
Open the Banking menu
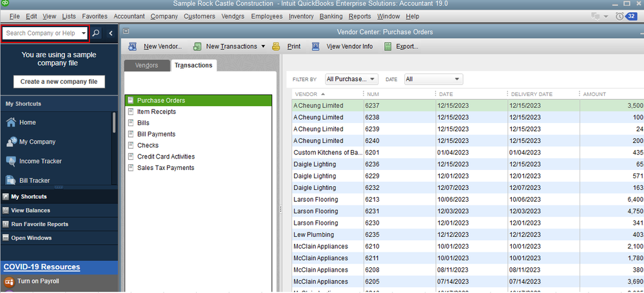331,16
